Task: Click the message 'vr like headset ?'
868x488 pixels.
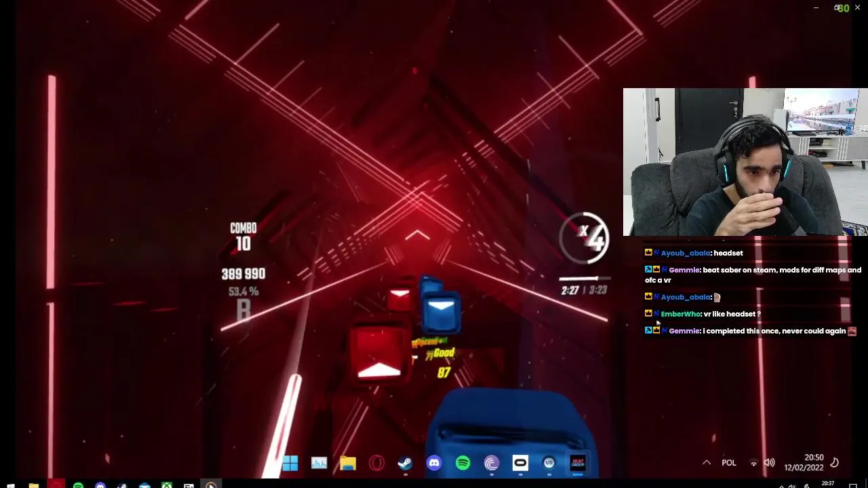Action: (x=732, y=314)
